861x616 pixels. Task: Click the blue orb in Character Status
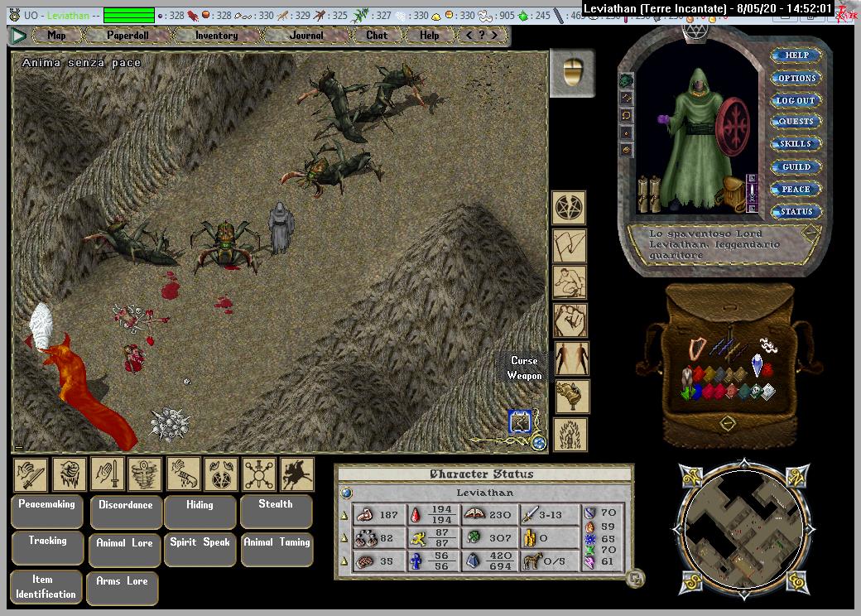347,493
